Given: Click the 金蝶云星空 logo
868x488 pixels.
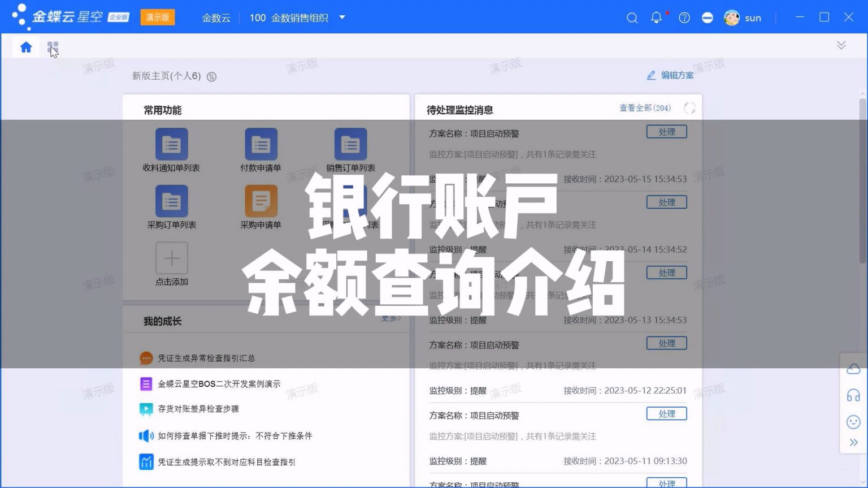Looking at the screenshot, I should tap(71, 16).
